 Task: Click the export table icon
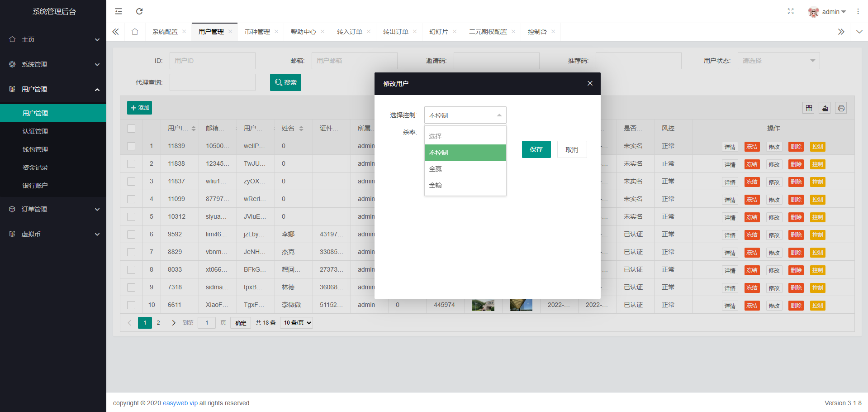coord(825,108)
